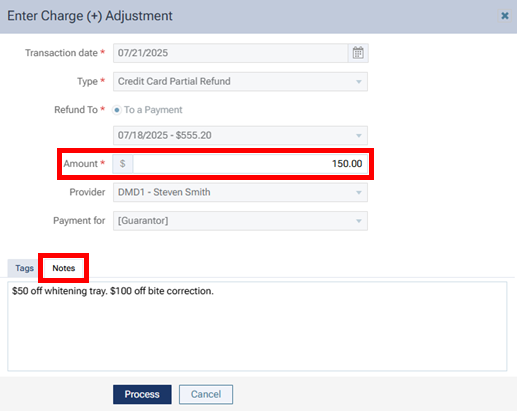The image size is (517, 411).
Task: Click the DMD1 - Steven Smith provider field
Action: coord(240,192)
